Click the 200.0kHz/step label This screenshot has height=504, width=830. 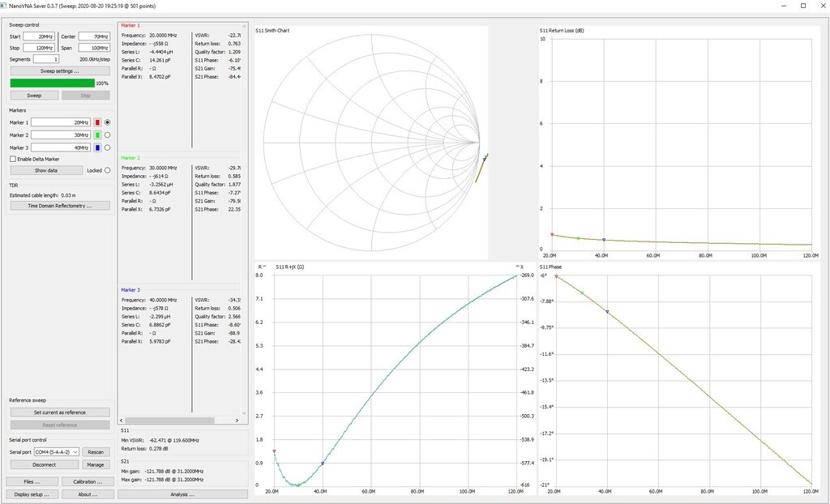pyautogui.click(x=95, y=59)
